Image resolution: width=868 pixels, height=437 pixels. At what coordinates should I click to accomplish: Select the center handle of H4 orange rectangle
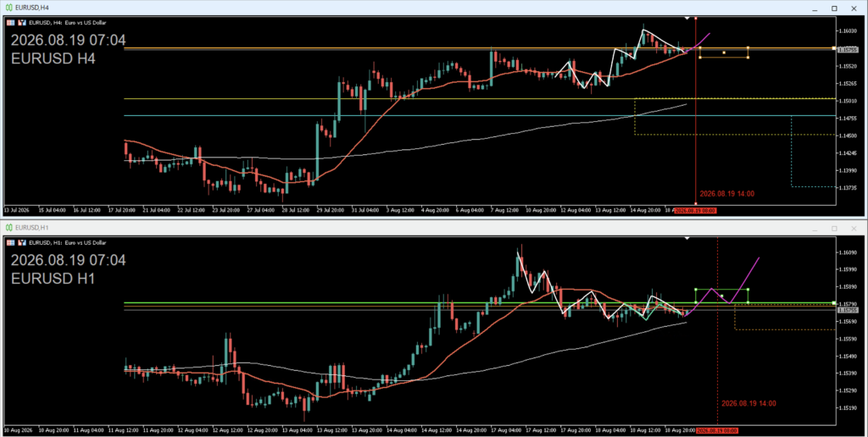(x=724, y=53)
